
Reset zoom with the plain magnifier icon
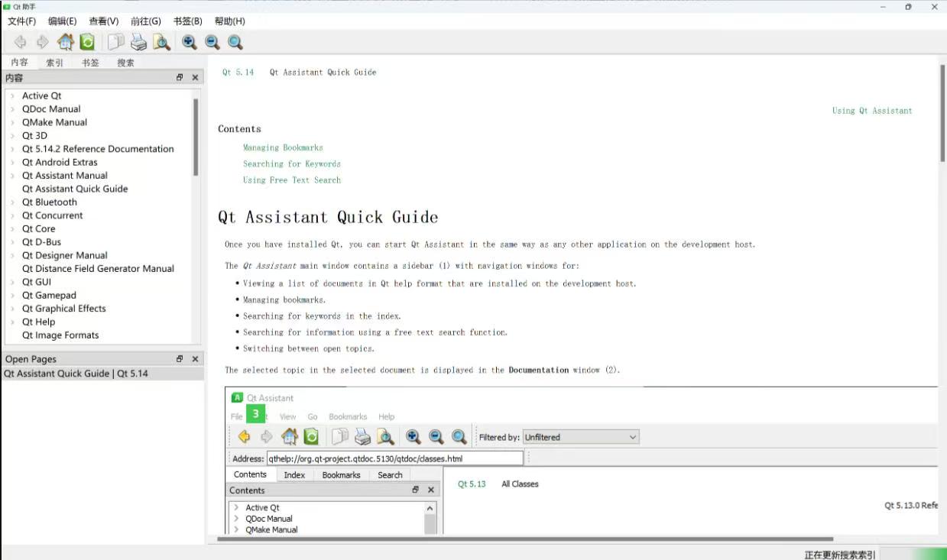coord(235,42)
